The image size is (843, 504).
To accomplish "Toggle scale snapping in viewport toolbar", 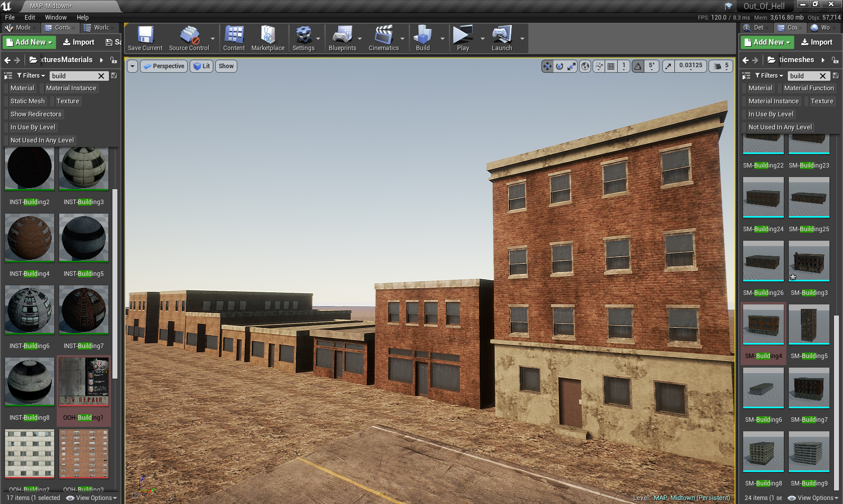I will point(668,66).
